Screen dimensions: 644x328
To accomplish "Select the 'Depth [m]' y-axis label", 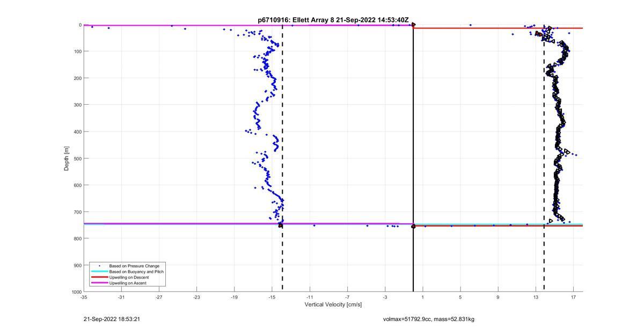I will tap(67, 158).
